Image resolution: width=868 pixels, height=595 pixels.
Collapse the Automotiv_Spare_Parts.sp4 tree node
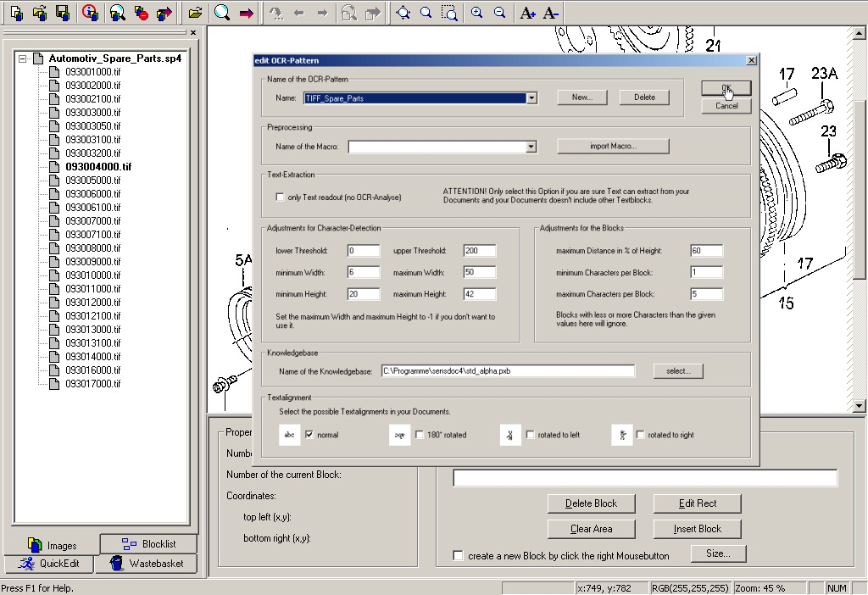[x=22, y=59]
